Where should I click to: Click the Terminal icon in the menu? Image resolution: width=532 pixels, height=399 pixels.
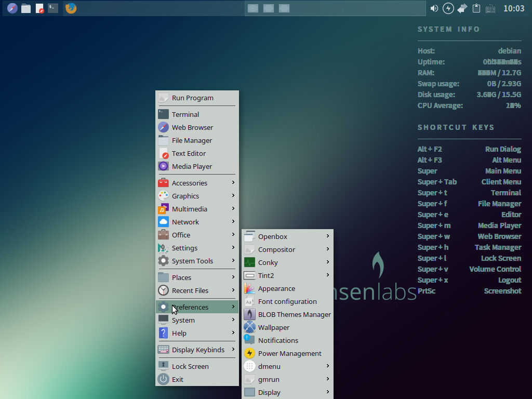tap(163, 114)
